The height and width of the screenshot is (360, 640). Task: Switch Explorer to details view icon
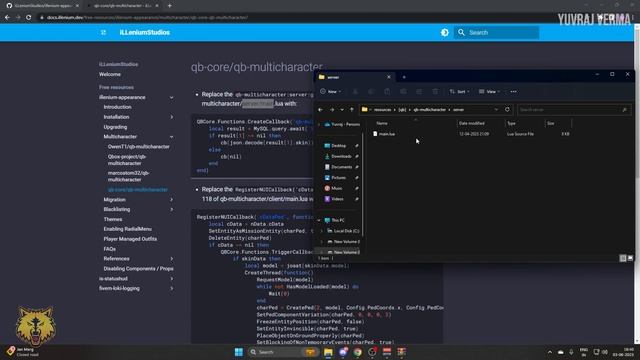623,258
